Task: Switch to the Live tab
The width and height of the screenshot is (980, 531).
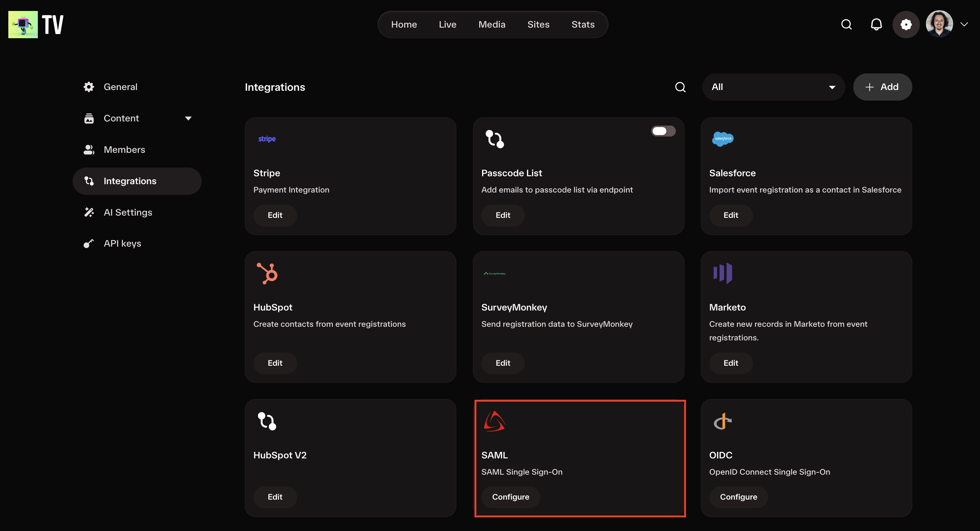Action: (447, 24)
